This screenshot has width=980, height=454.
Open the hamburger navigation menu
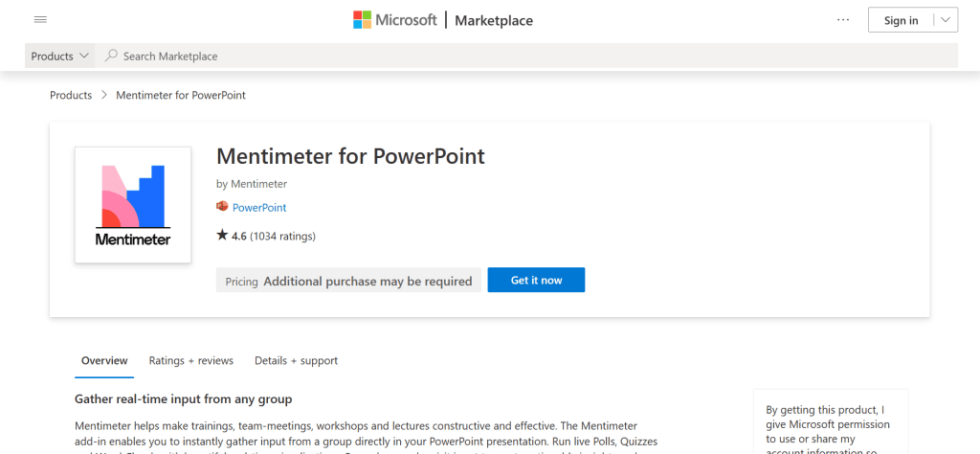(x=40, y=20)
